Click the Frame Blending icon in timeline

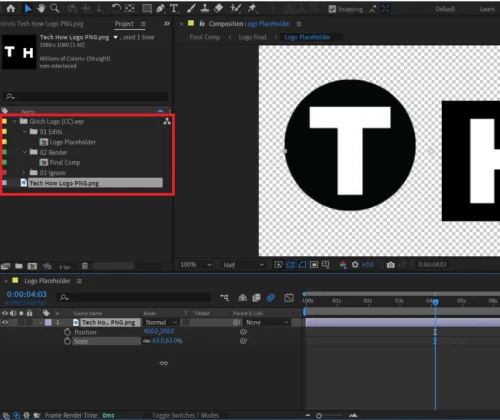tap(256, 298)
